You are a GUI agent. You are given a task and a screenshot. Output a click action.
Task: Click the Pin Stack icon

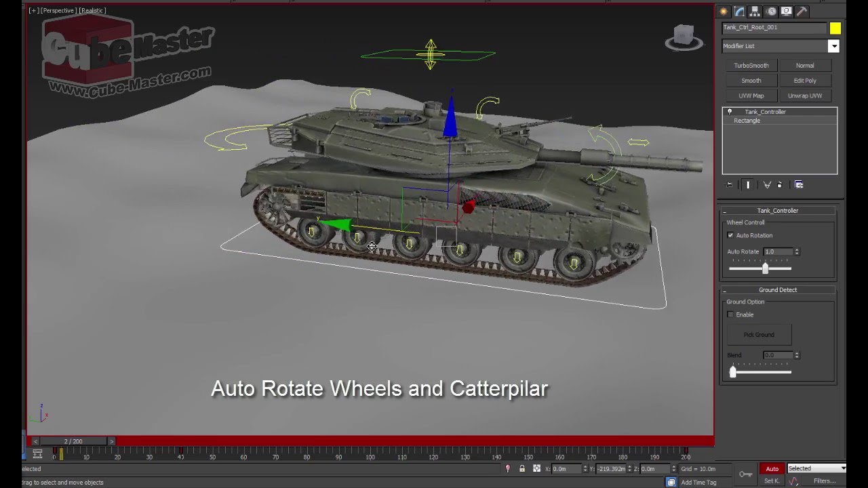730,184
